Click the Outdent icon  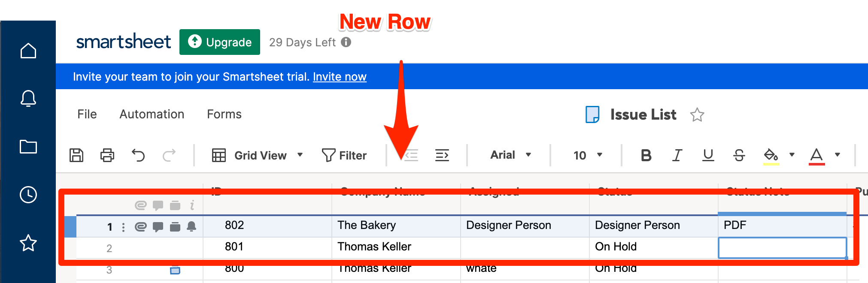pos(411,155)
